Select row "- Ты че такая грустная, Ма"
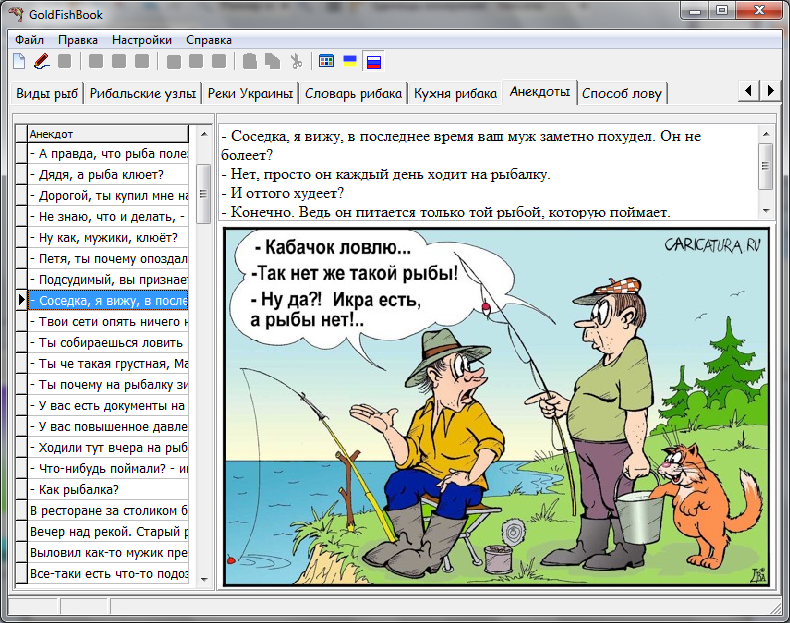The width and height of the screenshot is (790, 623). [108, 364]
